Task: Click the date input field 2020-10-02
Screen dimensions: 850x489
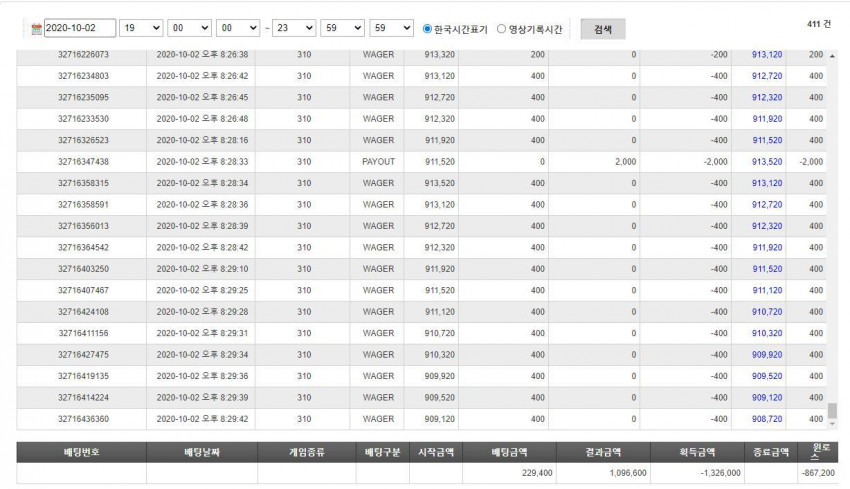Action: tap(80, 28)
